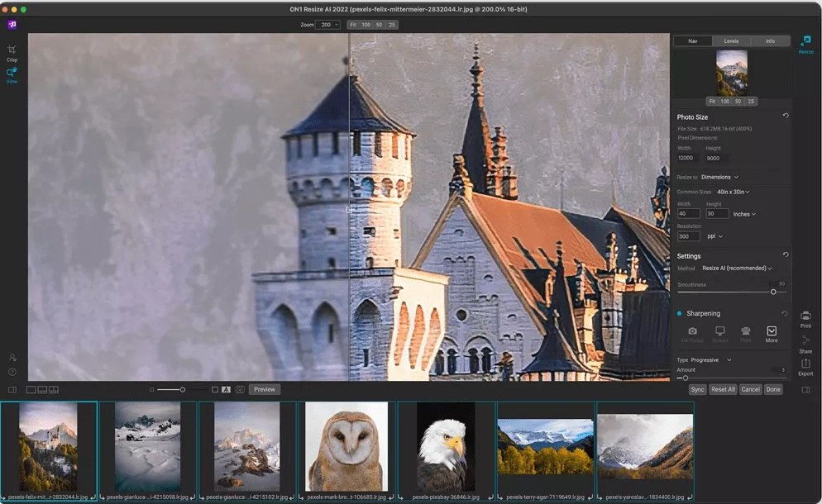
Task: Open the Common Sizes 40in x 30in dropdown
Action: (732, 191)
